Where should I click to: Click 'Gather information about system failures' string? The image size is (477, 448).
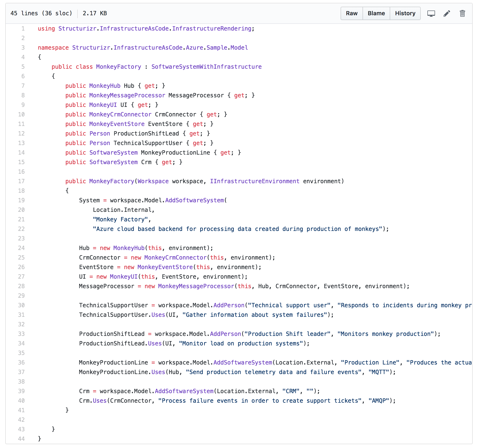tap(254, 315)
